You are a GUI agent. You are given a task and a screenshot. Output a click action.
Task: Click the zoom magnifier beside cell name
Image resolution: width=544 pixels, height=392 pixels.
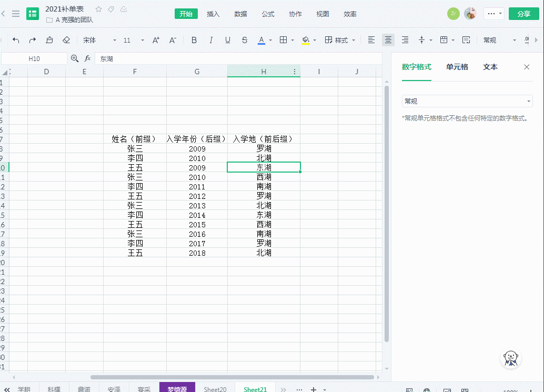(75, 58)
